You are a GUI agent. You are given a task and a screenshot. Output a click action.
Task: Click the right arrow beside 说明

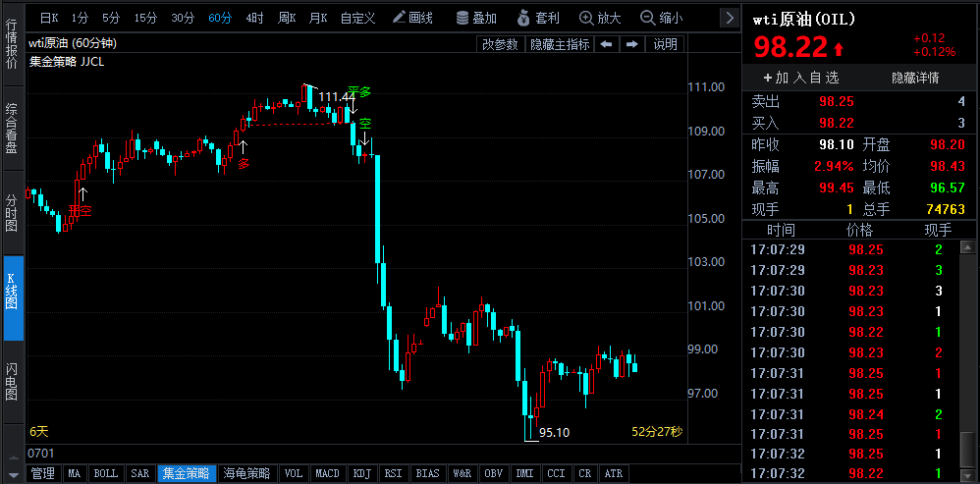(631, 44)
